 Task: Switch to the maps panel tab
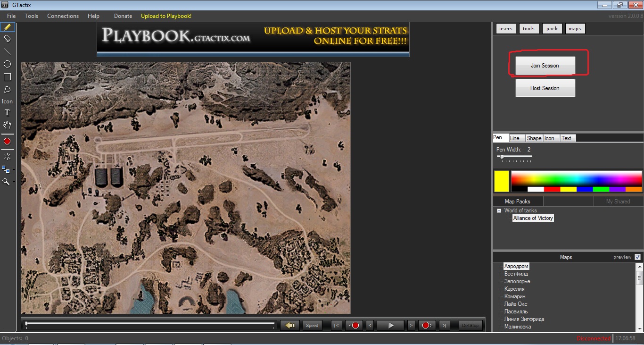tap(575, 29)
